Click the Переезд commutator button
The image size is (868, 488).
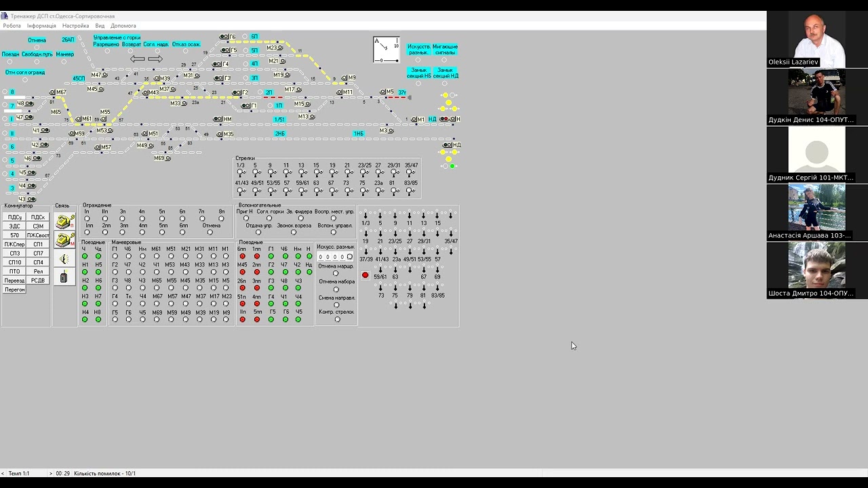(x=15, y=281)
